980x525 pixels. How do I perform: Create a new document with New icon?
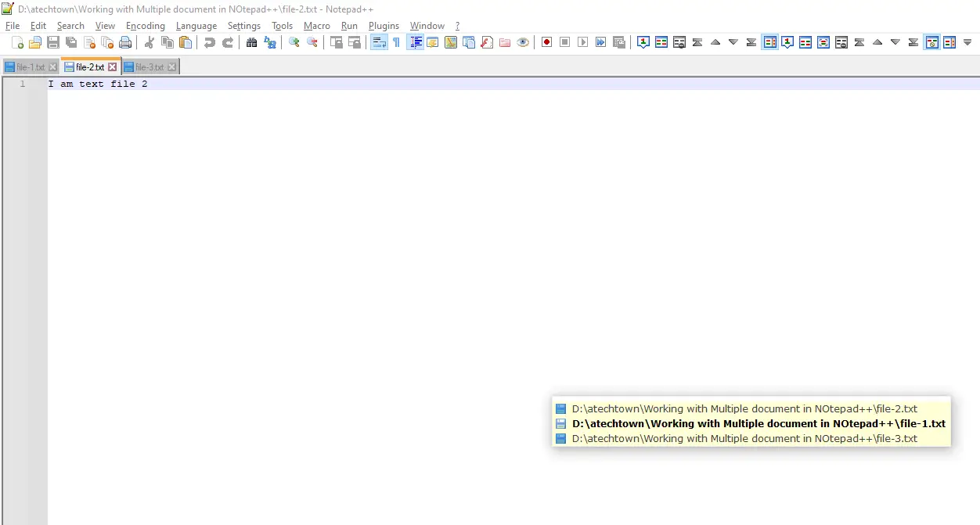coord(17,42)
